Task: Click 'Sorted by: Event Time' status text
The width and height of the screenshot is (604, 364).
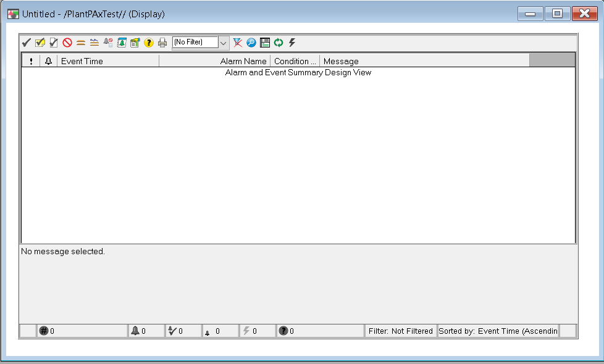Action: (x=498, y=331)
